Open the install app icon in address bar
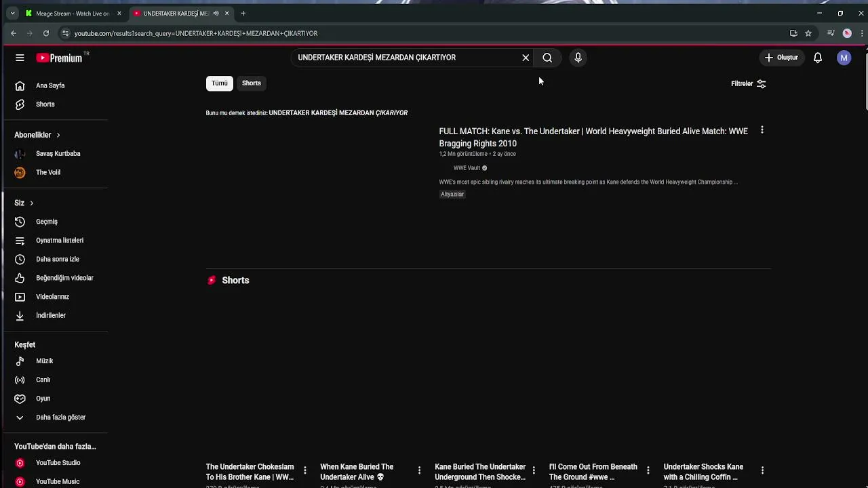This screenshot has width=868, height=488. 793,33
